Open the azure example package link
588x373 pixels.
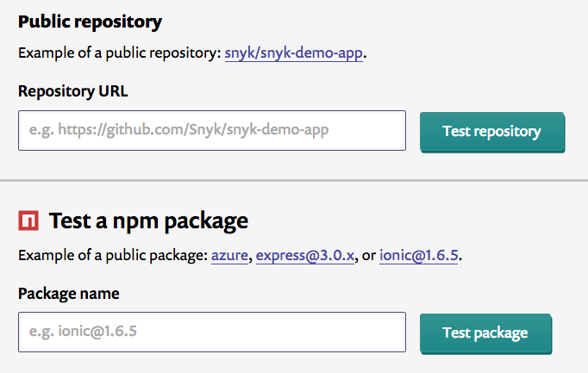(229, 257)
